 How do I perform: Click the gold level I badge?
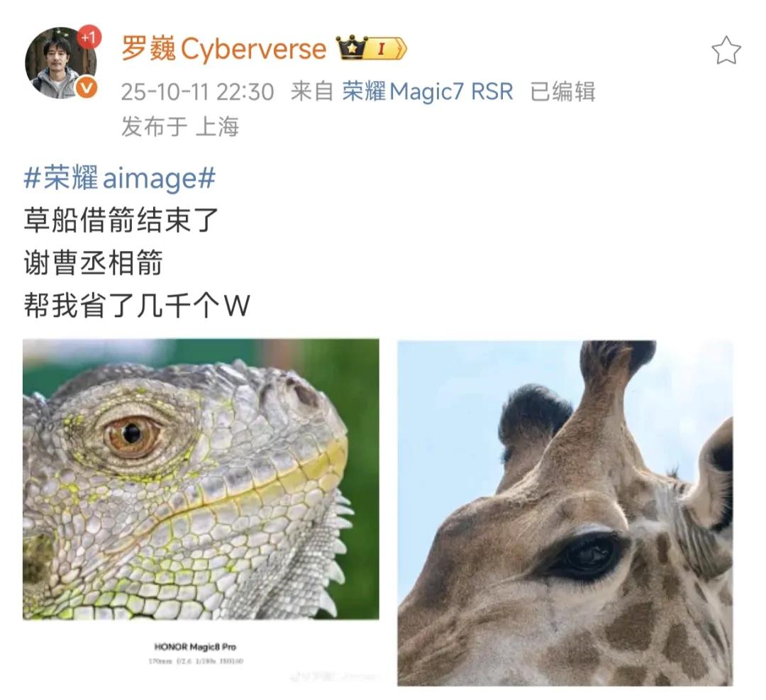point(387,48)
